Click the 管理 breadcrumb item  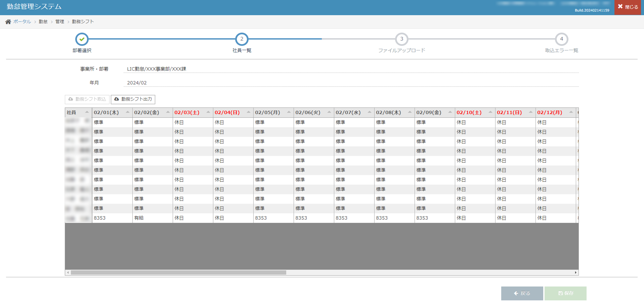point(60,22)
